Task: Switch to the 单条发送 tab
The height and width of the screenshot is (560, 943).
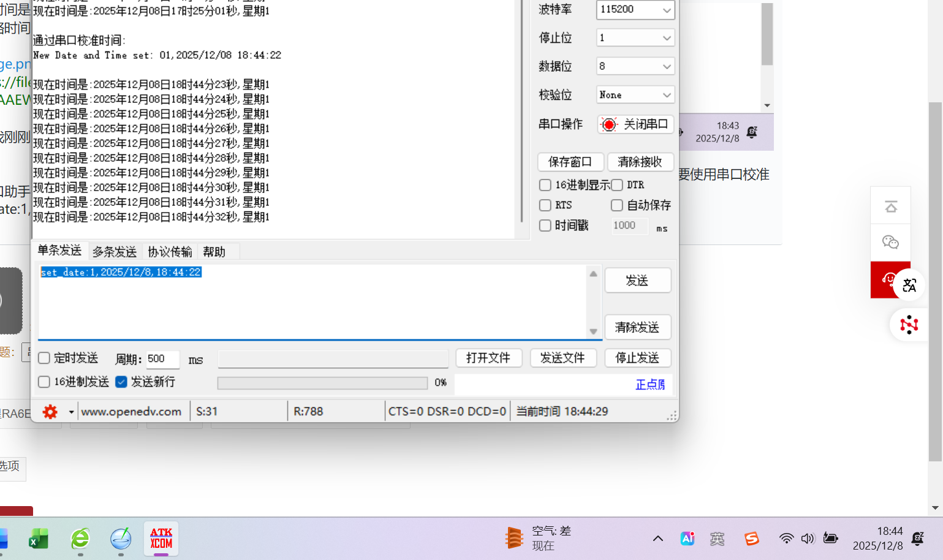Action: [59, 251]
